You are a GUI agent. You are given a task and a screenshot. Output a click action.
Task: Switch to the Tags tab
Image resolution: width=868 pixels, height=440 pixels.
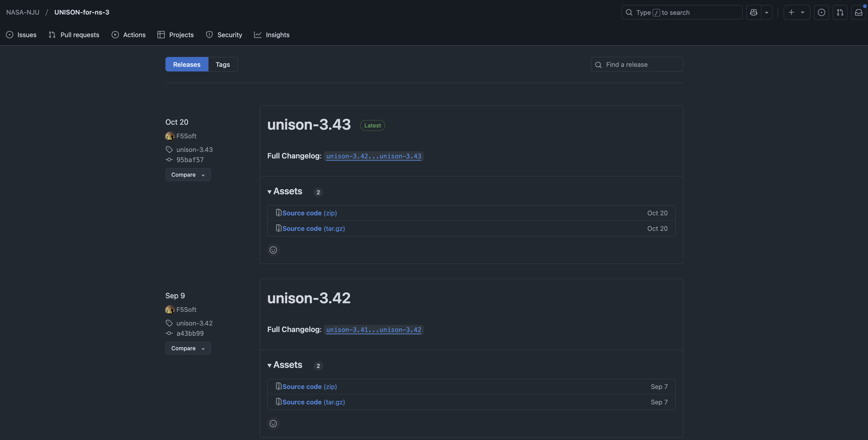point(222,64)
